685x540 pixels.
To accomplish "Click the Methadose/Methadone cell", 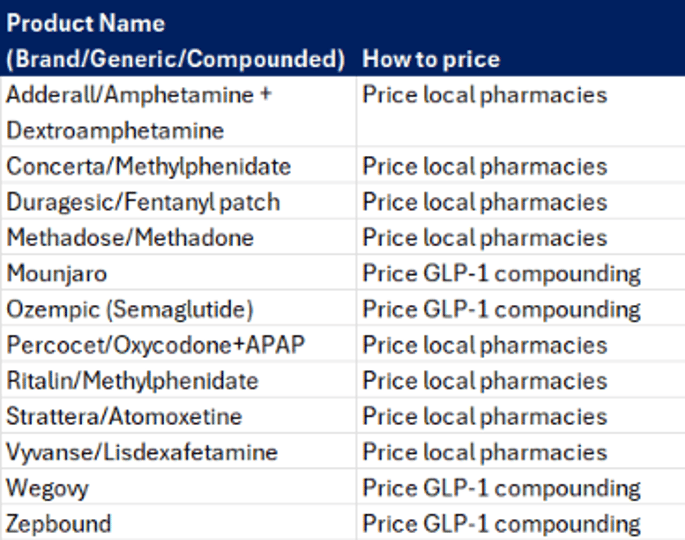I will tap(130, 238).
